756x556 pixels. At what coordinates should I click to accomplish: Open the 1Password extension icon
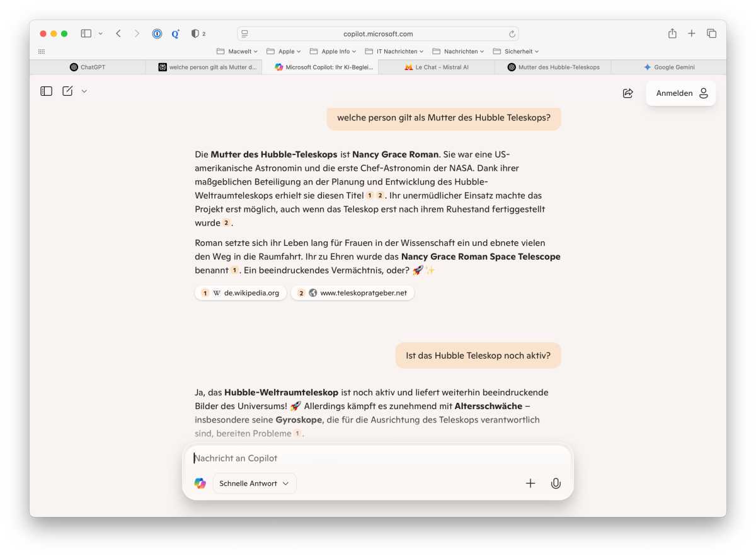pos(157,33)
